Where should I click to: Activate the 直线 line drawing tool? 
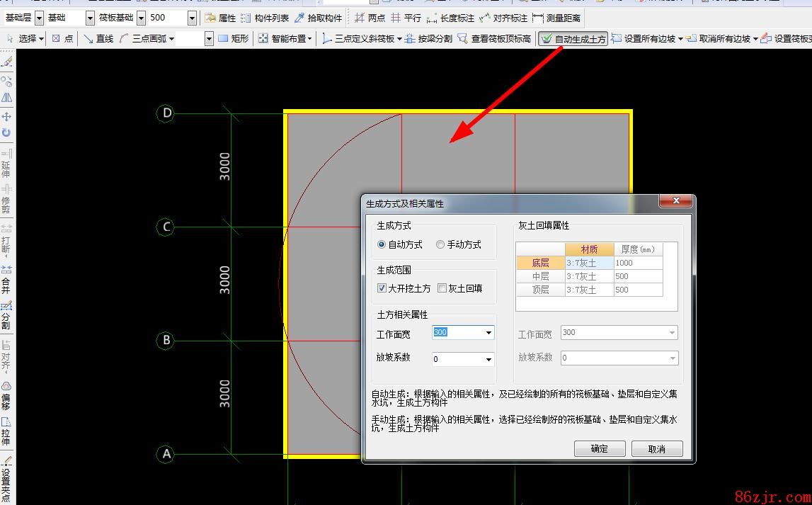pos(98,38)
